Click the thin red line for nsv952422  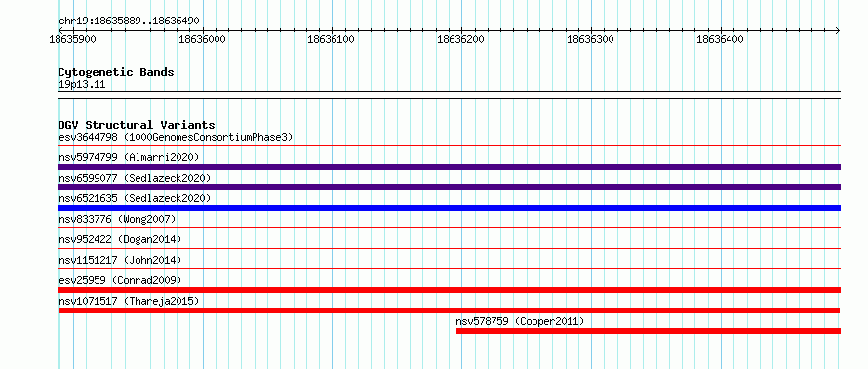click(x=449, y=249)
